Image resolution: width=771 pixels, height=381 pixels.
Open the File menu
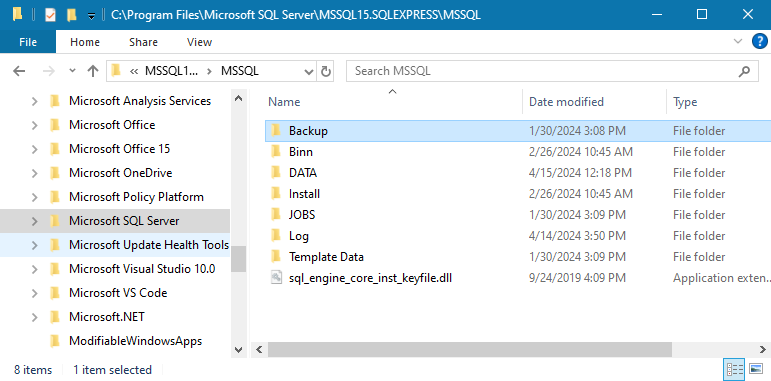[28, 42]
